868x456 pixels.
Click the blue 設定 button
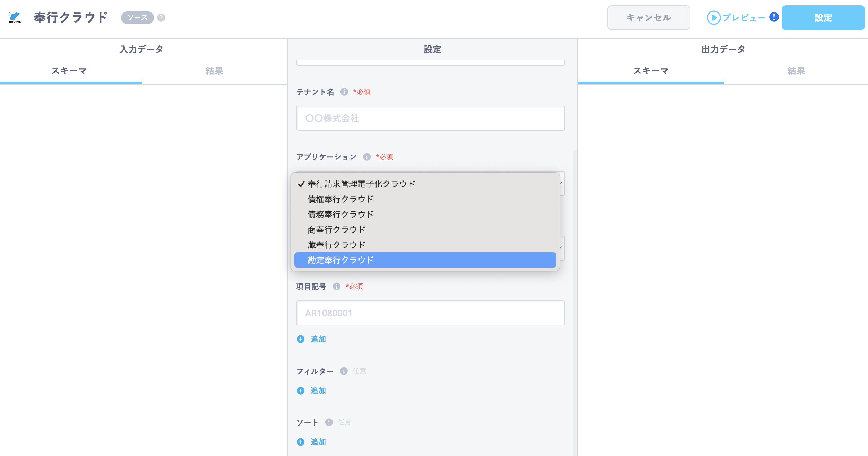tap(823, 18)
